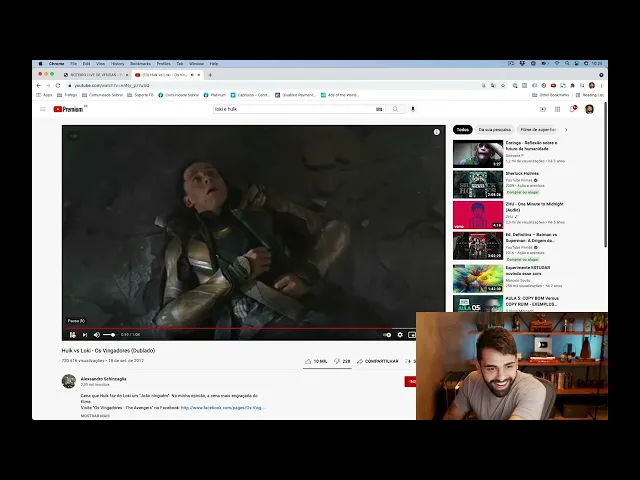Select the 'Da sua pesquisa' filter chip
Viewport: 640px width, 480px height.
[494, 130]
